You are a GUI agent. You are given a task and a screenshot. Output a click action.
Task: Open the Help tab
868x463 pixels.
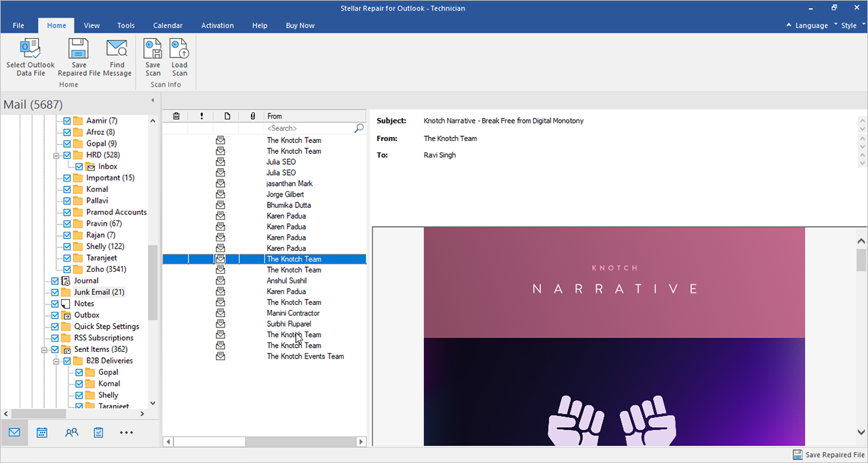point(260,26)
